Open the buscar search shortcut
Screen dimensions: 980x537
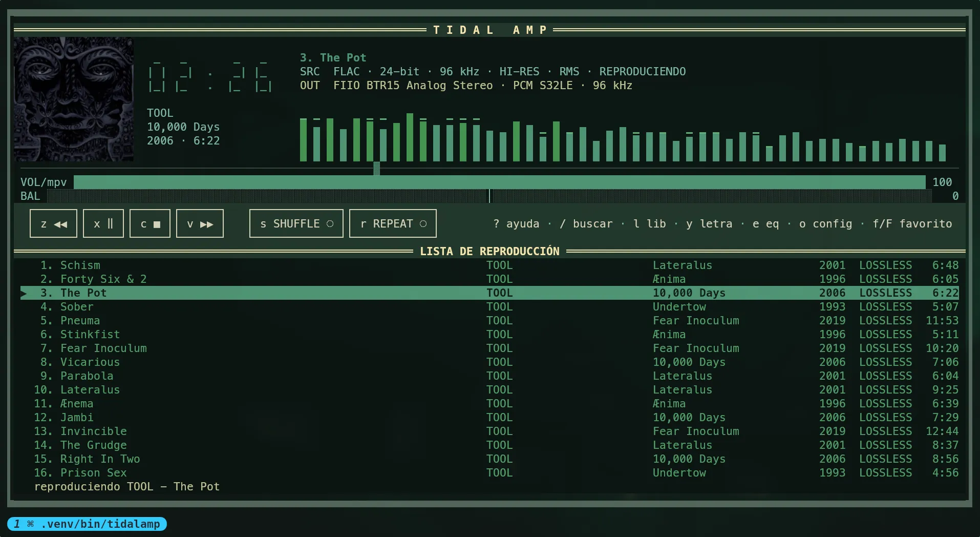(586, 224)
